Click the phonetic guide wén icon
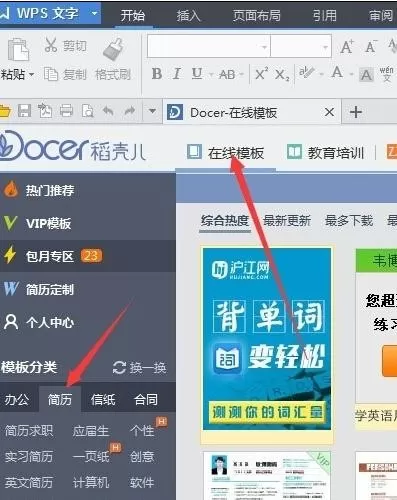Screen dimensions: 397x500 [x=386, y=74]
